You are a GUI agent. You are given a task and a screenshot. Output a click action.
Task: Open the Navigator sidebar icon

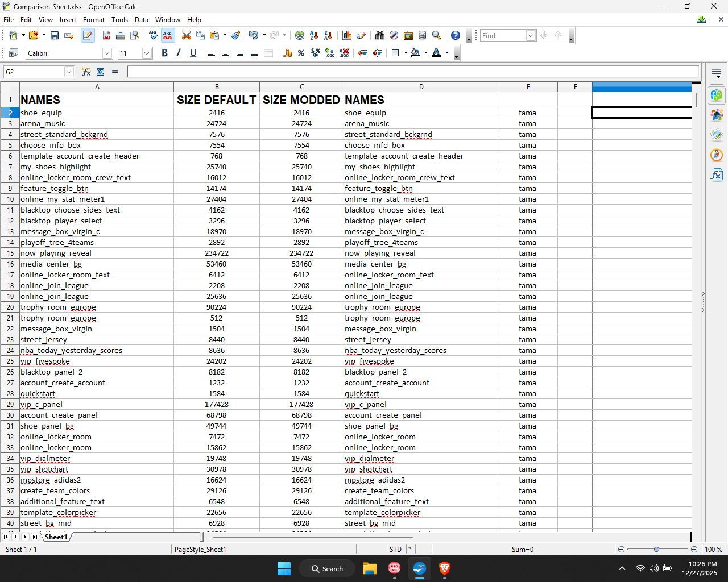pyautogui.click(x=717, y=155)
